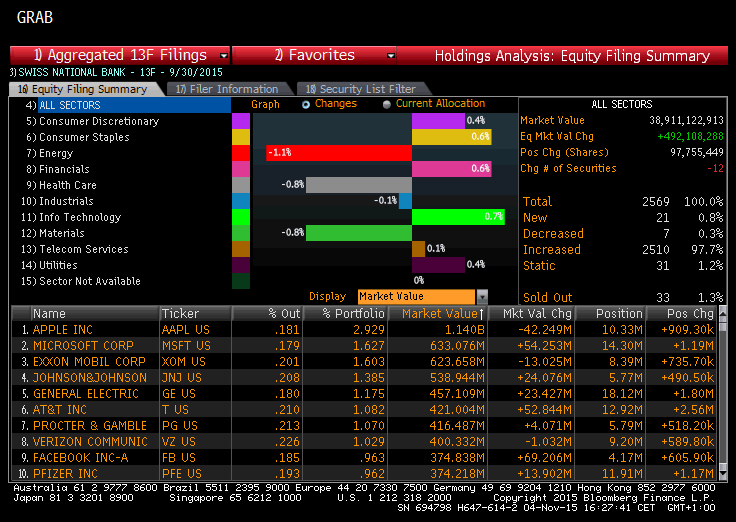
Task: Click the Favorites menu button
Action: pos(314,55)
